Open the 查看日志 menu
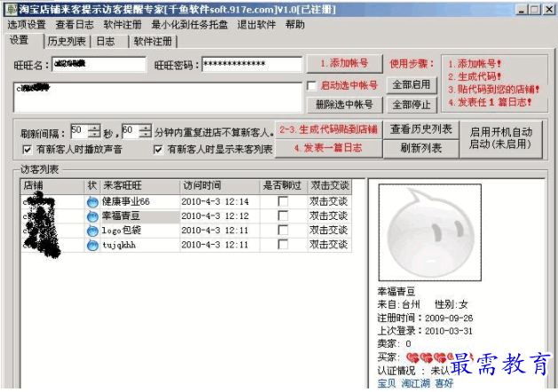Screen dimensions: 558x392 tap(75, 25)
